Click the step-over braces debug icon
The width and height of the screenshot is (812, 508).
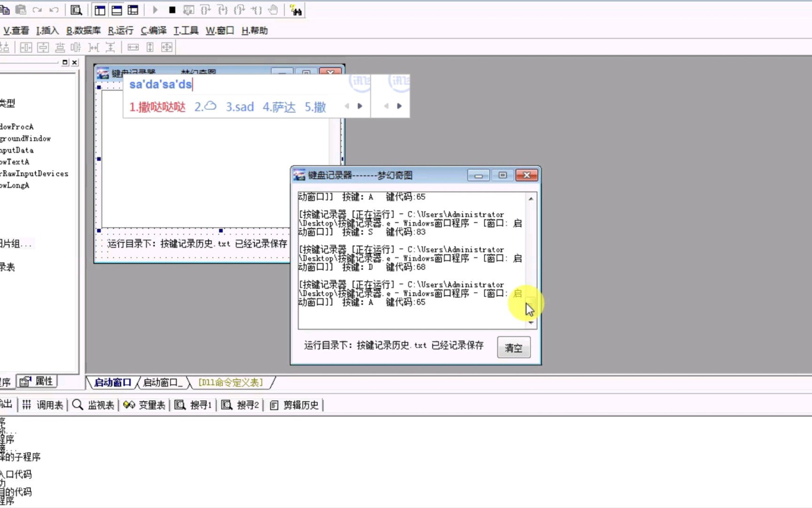(x=205, y=10)
